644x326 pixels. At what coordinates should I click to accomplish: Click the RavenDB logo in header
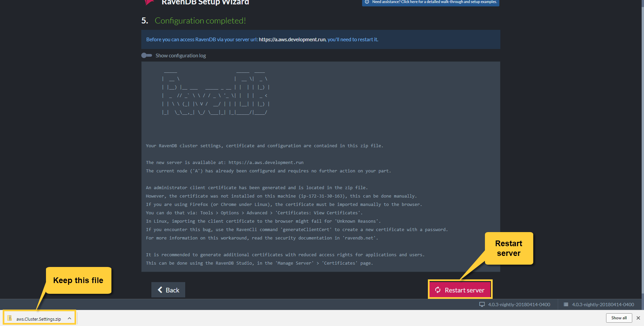tap(149, 2)
